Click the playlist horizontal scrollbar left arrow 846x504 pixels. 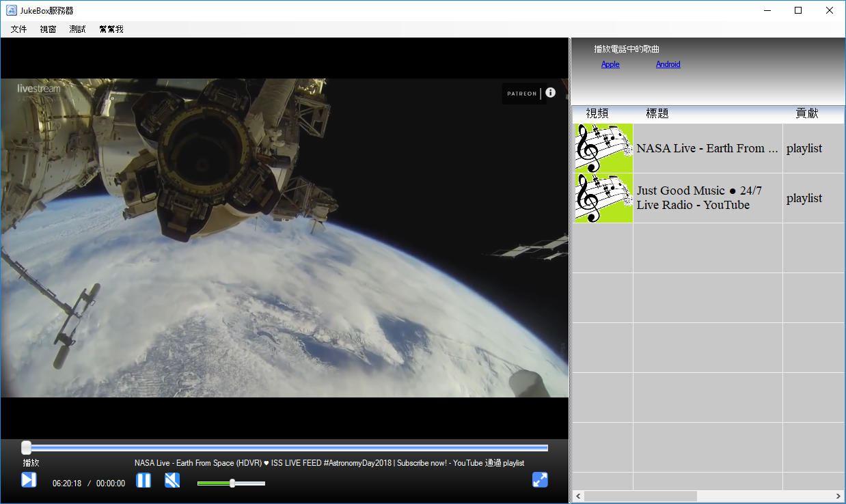(577, 496)
